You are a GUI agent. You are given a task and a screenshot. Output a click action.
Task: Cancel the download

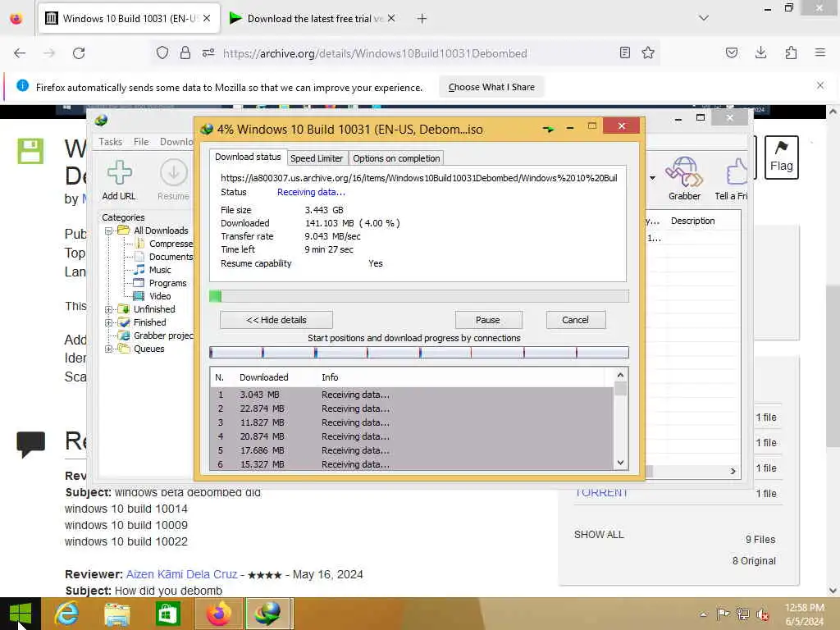(576, 320)
